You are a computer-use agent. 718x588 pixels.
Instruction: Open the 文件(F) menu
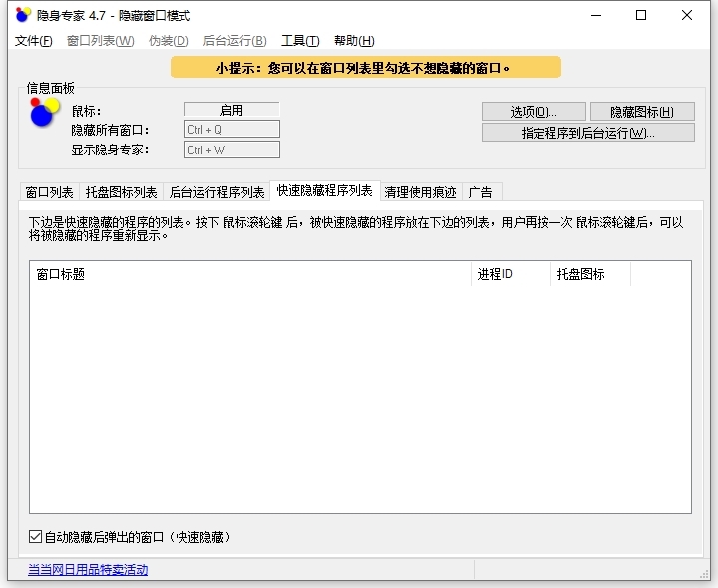click(x=34, y=41)
